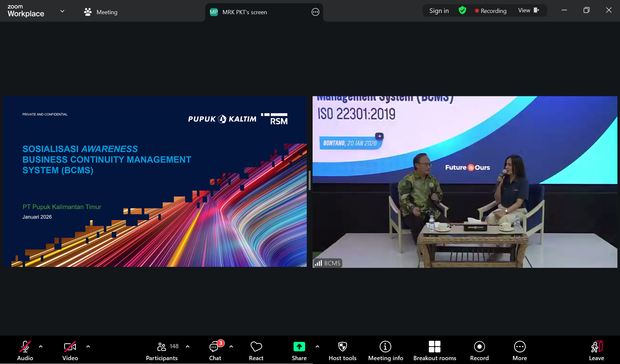Screen dimensions: 620x364
Task: Expand the video options arrow
Action: (x=88, y=347)
